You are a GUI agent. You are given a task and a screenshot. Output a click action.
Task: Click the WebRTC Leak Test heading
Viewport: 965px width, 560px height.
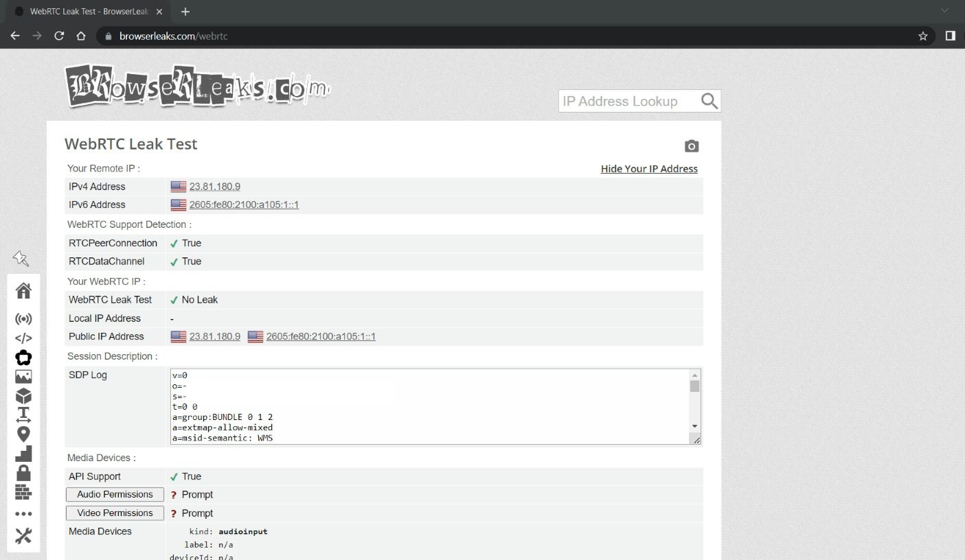pyautogui.click(x=130, y=144)
